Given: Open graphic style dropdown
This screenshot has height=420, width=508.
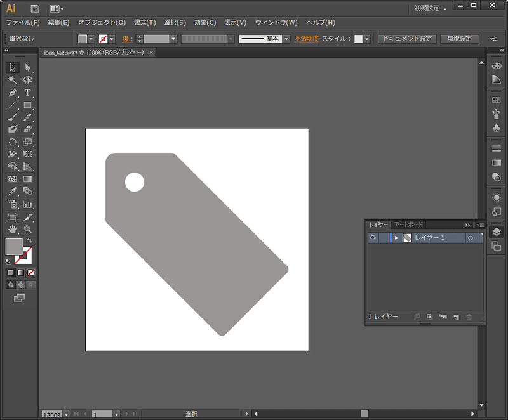Looking at the screenshot, I should point(367,39).
